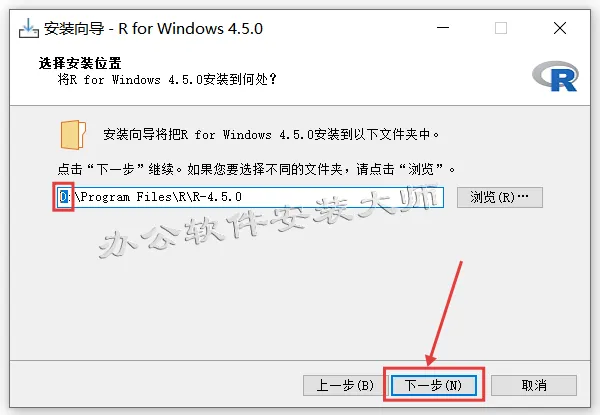The width and height of the screenshot is (600, 415).
Task: Go back with 上一步(B)
Action: tap(346, 385)
